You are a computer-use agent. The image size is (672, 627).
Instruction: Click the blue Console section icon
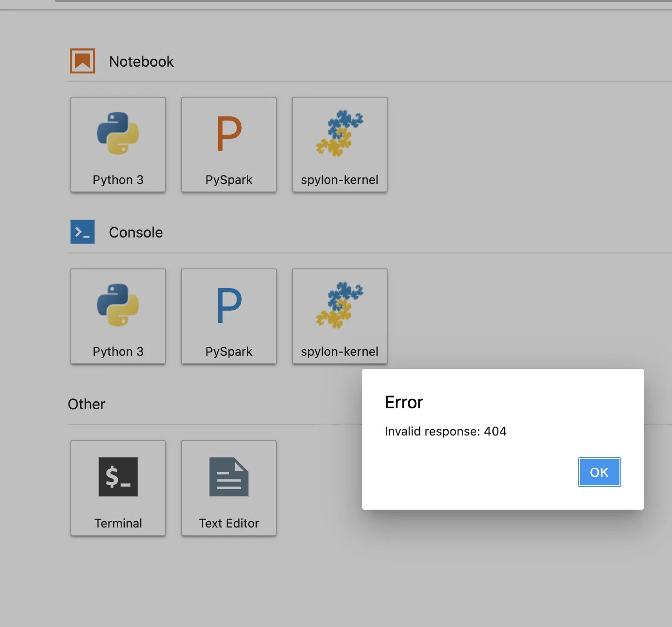(x=83, y=232)
